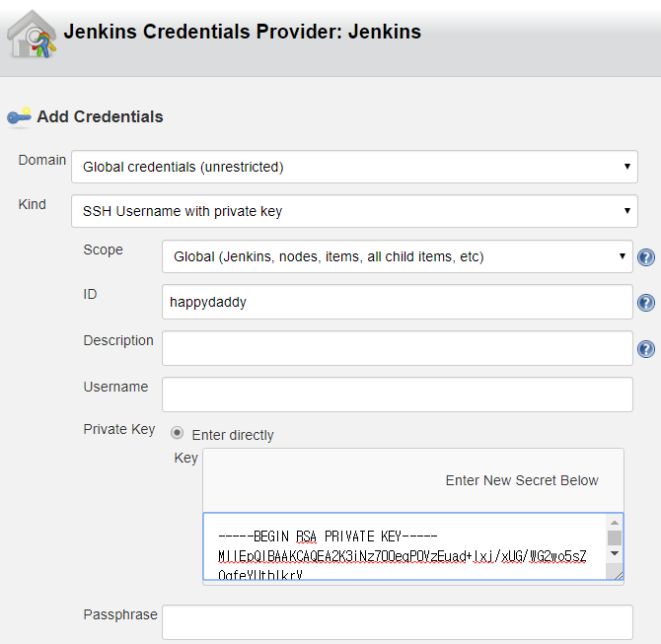Viewport: 661px width, 644px height.
Task: Click the Jenkins Credentials Provider title
Action: tap(243, 32)
